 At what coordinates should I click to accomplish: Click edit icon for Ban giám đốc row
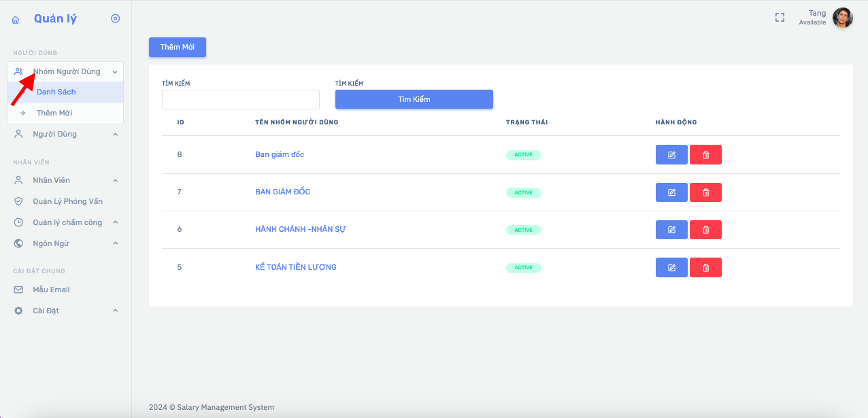(671, 155)
